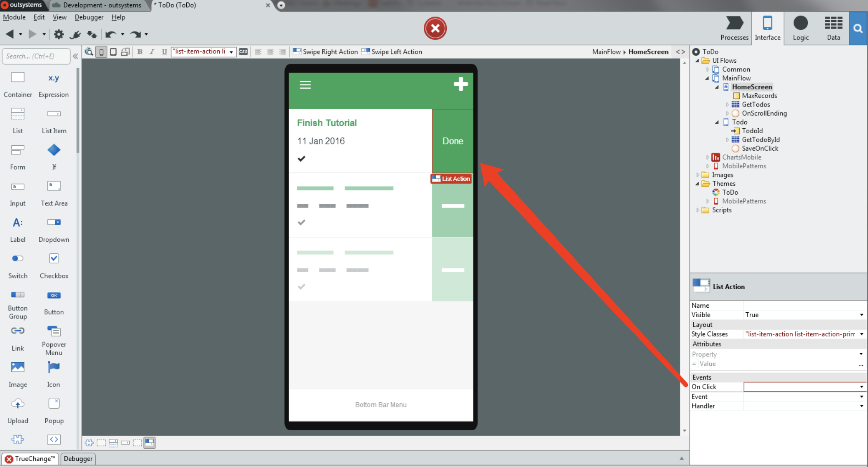
Task: Click the red error publish button
Action: coord(435,28)
